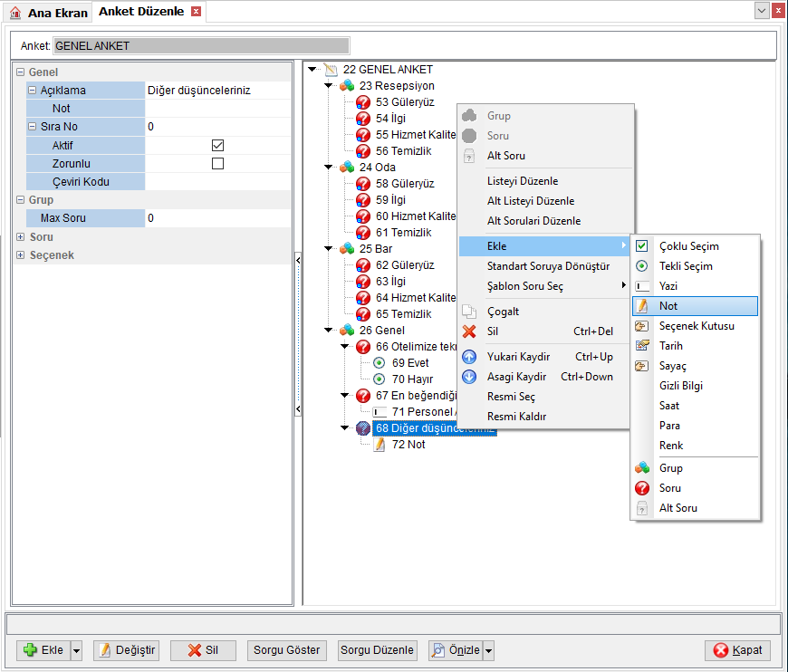This screenshot has height=672, width=788.
Task: Click the red question icon beside 53 Güleryüz
Action: point(363,102)
